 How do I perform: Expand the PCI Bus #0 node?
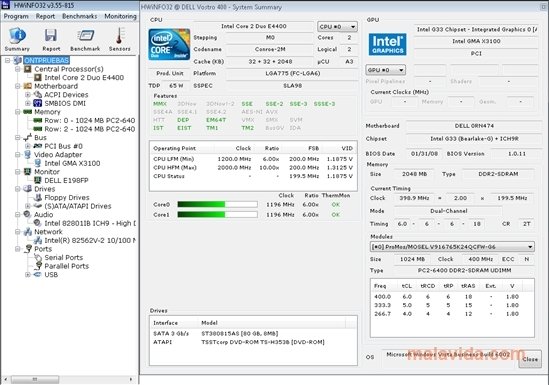coord(28,146)
